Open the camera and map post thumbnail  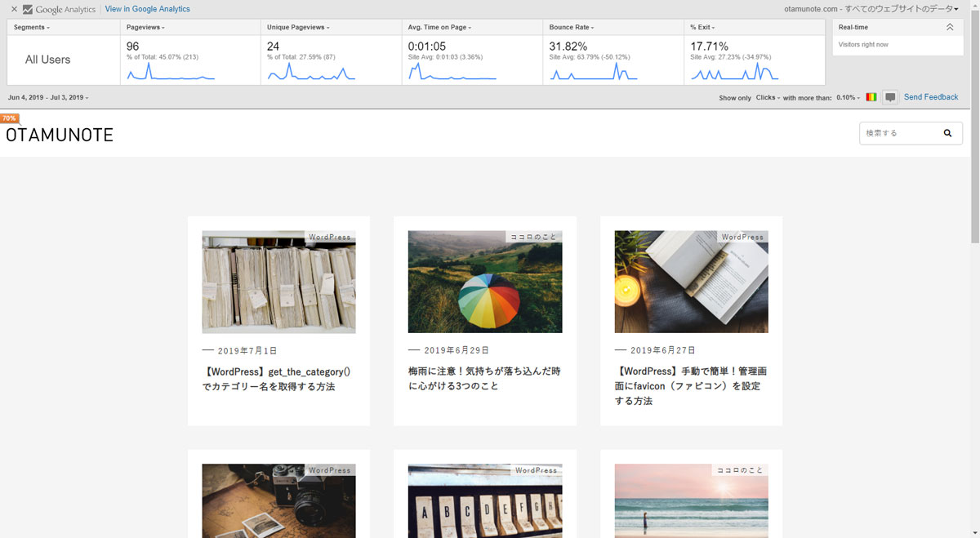coord(278,501)
